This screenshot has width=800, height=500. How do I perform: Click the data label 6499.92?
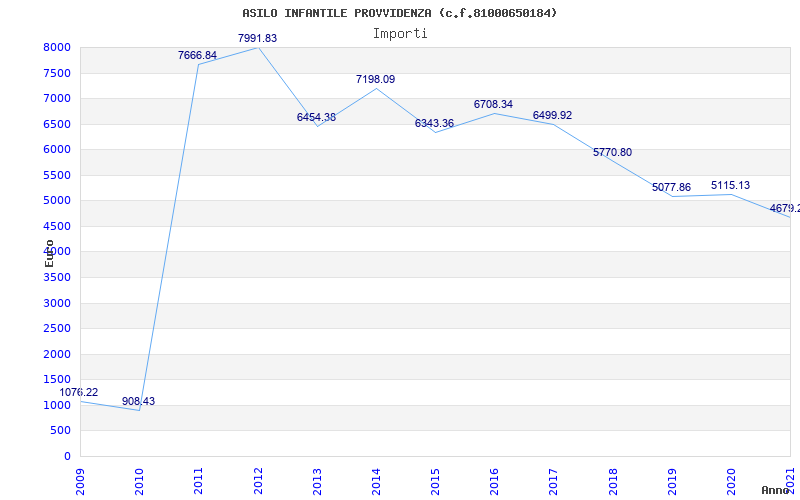pyautogui.click(x=553, y=115)
